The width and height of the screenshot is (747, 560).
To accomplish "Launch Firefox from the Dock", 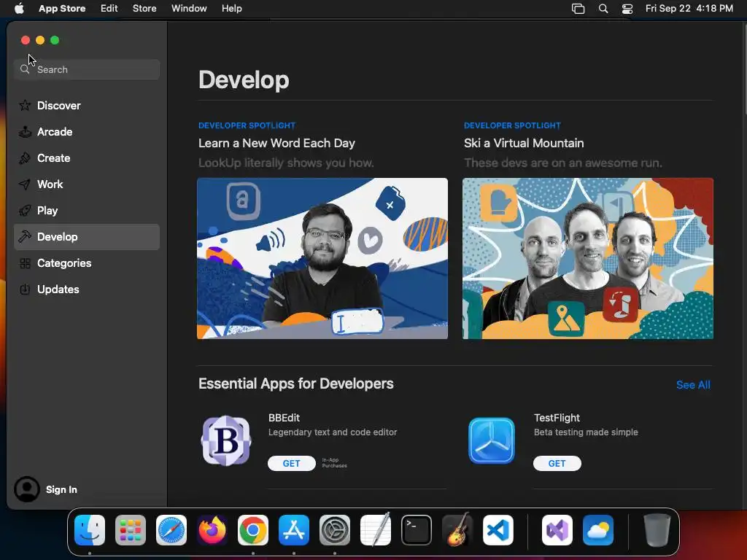I will coord(212,530).
